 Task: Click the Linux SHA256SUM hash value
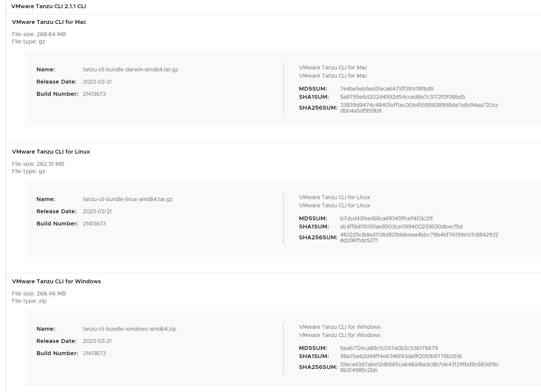[x=419, y=237]
